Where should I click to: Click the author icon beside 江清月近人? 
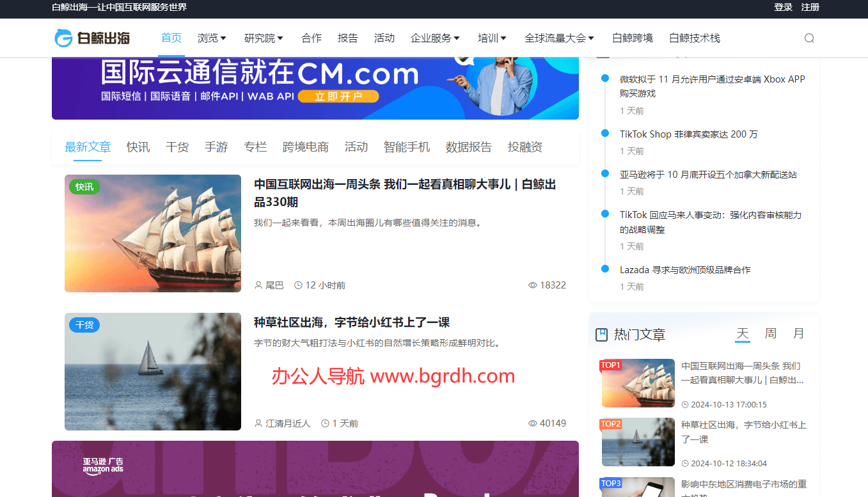click(x=258, y=423)
